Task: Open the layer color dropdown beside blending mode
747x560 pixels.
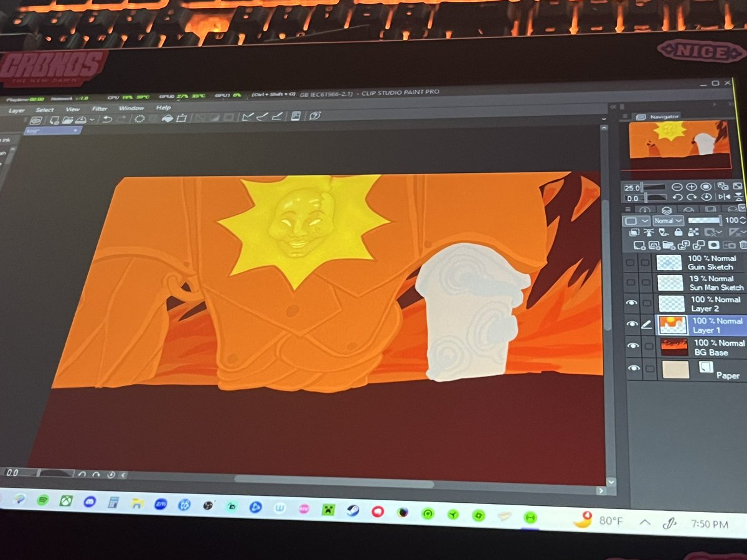Action: coord(637,221)
